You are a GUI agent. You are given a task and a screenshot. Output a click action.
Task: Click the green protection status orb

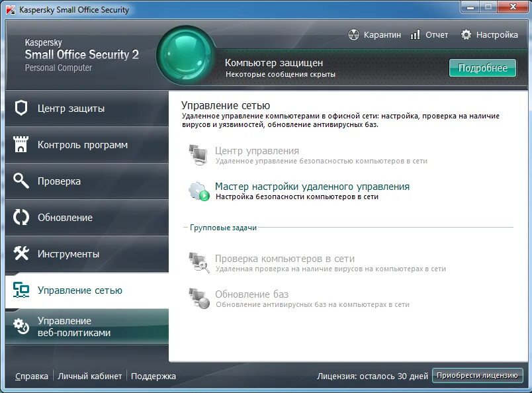[x=185, y=56]
